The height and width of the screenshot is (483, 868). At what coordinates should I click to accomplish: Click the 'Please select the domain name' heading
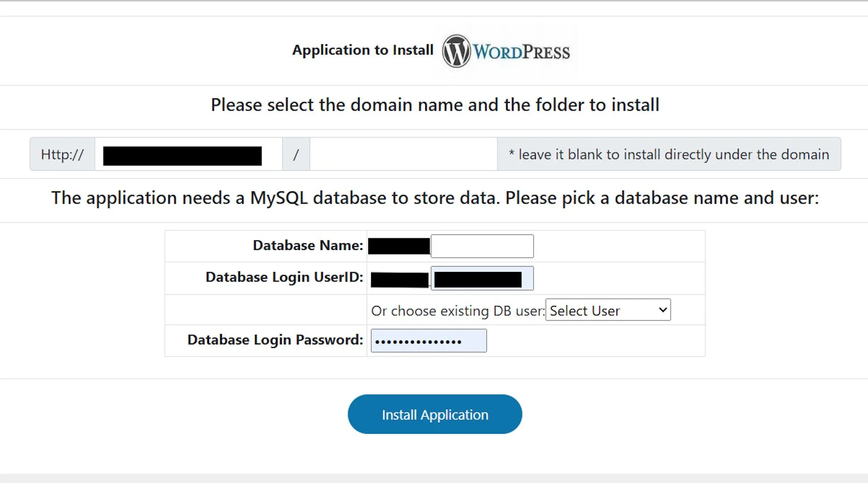(x=435, y=105)
